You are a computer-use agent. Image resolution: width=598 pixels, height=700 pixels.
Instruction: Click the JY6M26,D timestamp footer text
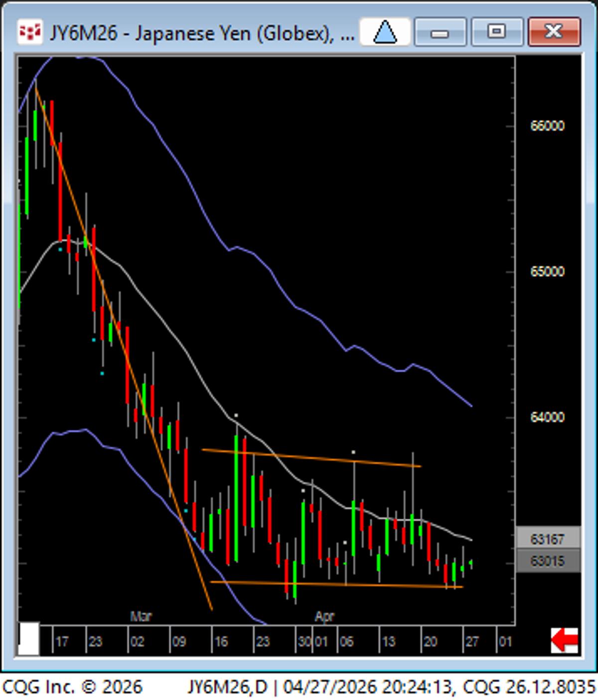click(392, 687)
